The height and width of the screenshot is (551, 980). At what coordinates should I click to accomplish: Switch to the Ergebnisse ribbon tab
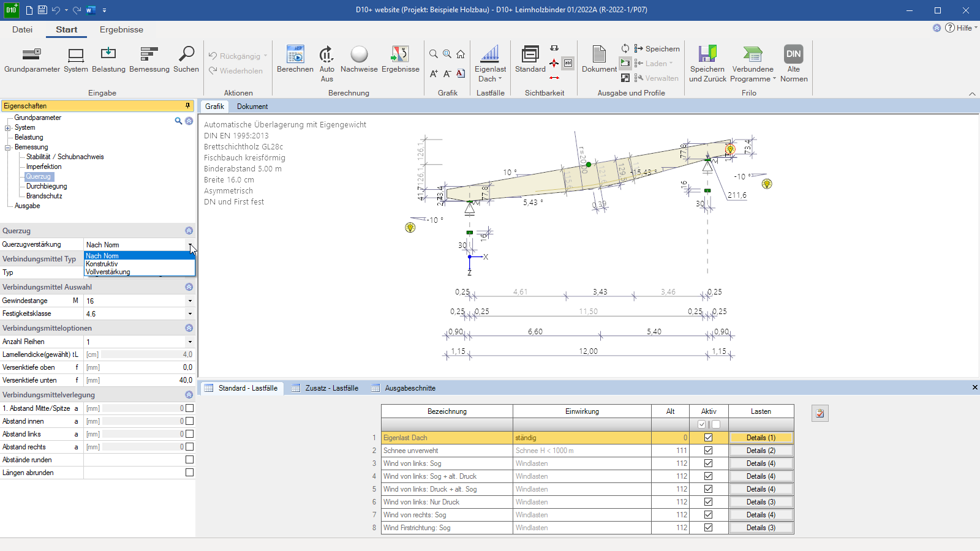(x=121, y=29)
